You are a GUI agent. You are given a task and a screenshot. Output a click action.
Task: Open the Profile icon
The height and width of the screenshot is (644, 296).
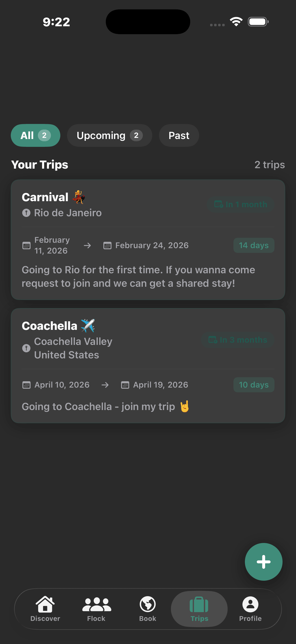pyautogui.click(x=250, y=604)
